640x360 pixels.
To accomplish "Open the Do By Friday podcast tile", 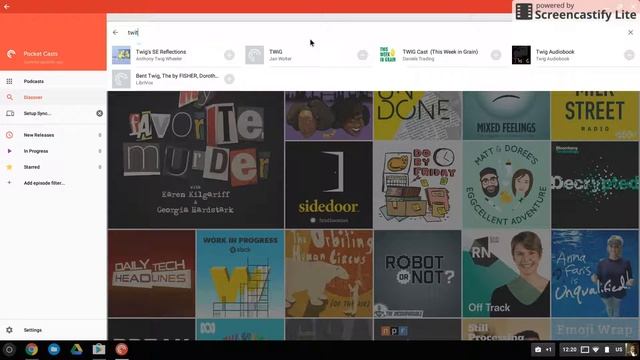I will click(418, 184).
